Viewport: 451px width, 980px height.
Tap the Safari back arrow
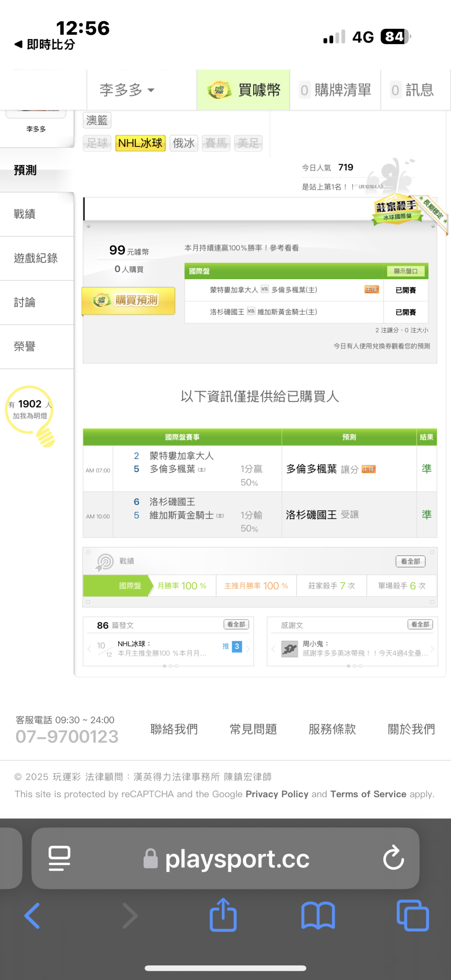[32, 916]
